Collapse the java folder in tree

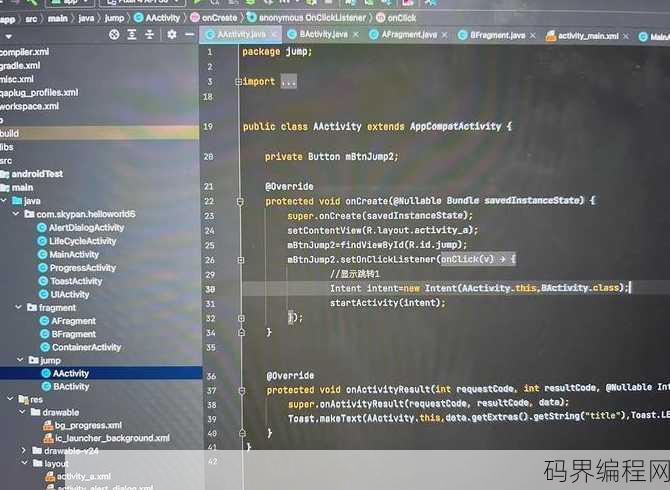4,200
